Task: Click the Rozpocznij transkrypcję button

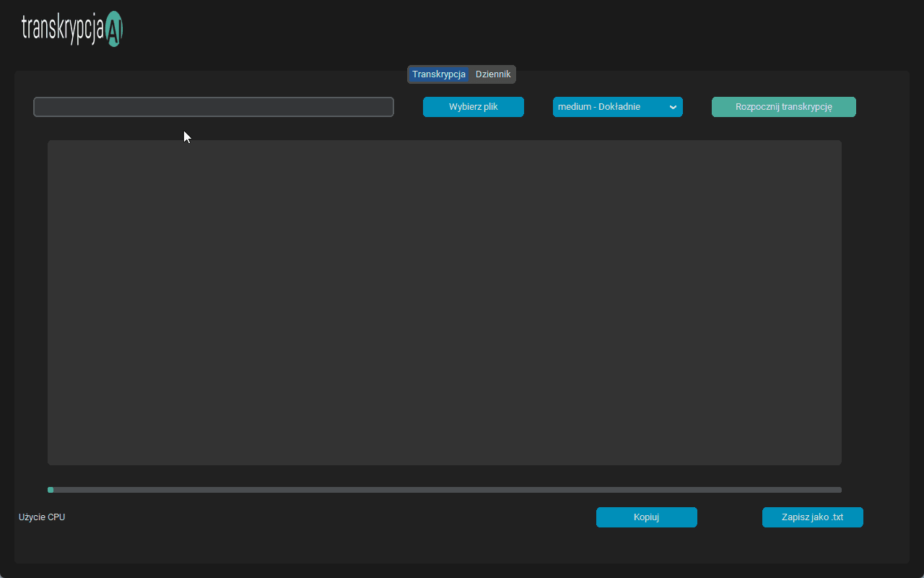Action: pyautogui.click(x=784, y=107)
